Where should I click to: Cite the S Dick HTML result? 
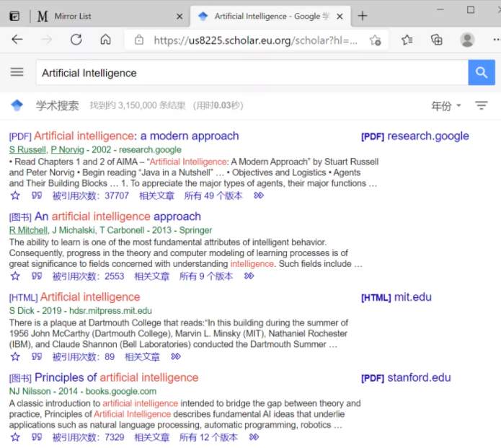[37, 356]
